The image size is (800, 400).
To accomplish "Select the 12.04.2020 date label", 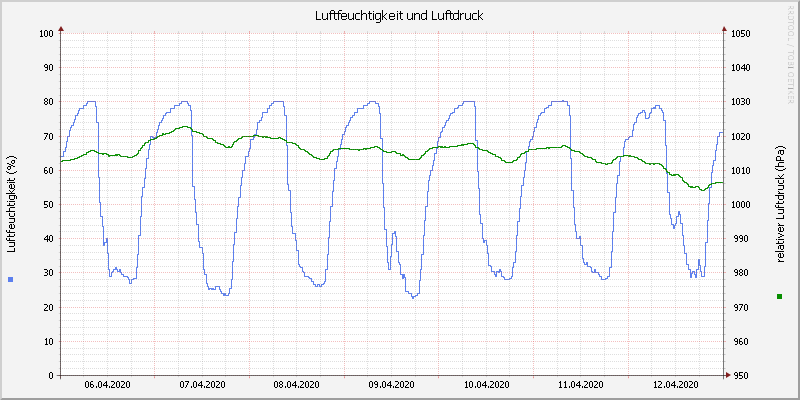I will pos(676,385).
